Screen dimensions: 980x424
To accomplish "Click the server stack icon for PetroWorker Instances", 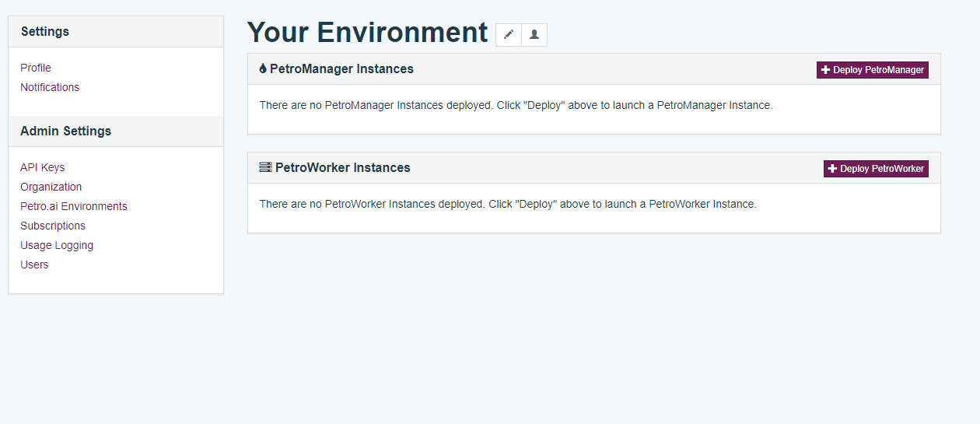I will (x=265, y=167).
